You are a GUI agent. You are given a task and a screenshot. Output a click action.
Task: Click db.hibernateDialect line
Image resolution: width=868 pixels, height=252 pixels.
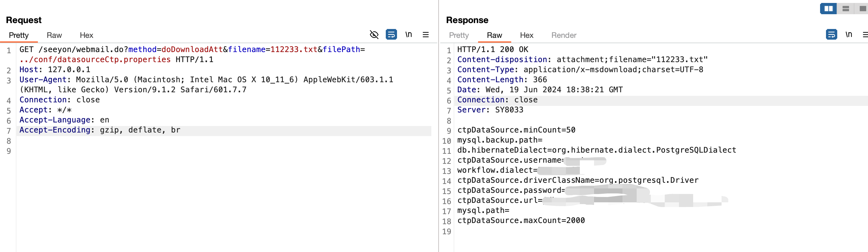[596, 150]
